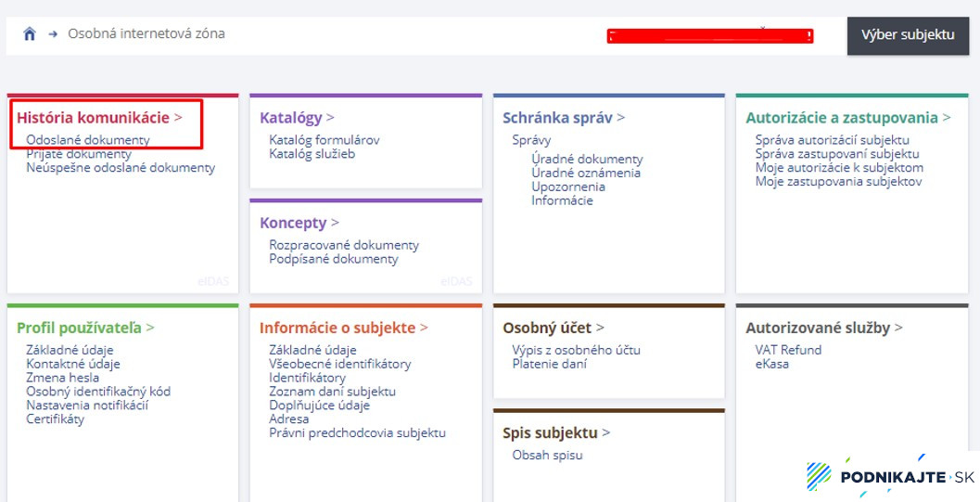Click the home icon in breadcrumb

(30, 34)
